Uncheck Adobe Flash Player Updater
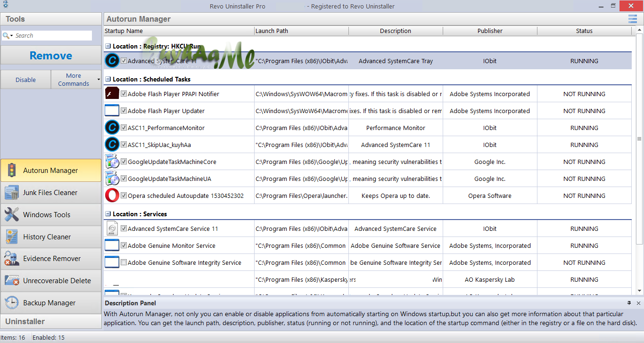Image resolution: width=644 pixels, height=343 pixels. point(124,111)
